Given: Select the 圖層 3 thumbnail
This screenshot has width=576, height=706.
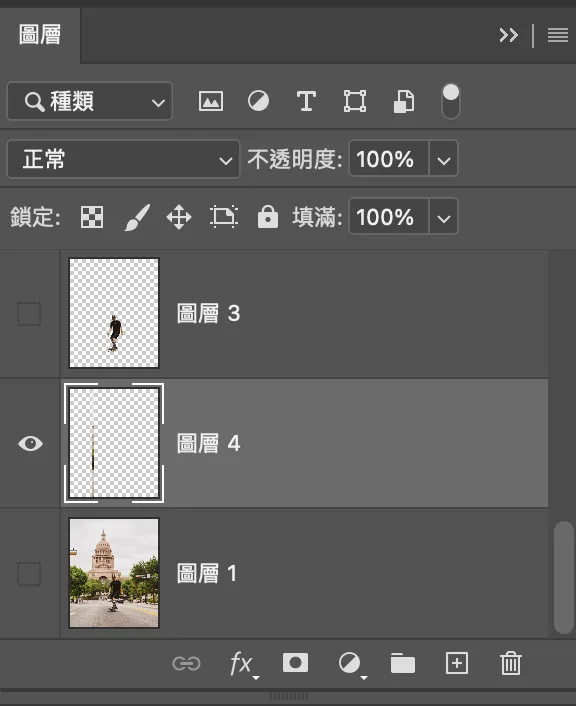Looking at the screenshot, I should point(114,313).
